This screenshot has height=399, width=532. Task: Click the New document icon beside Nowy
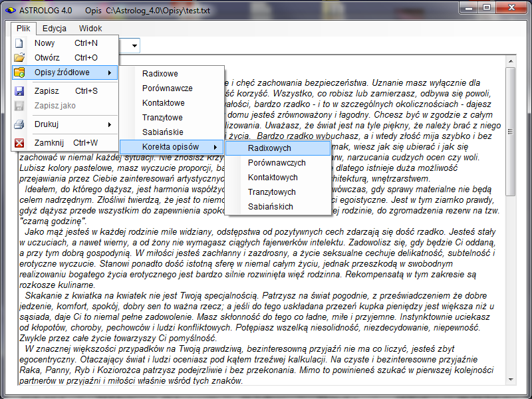[19, 43]
